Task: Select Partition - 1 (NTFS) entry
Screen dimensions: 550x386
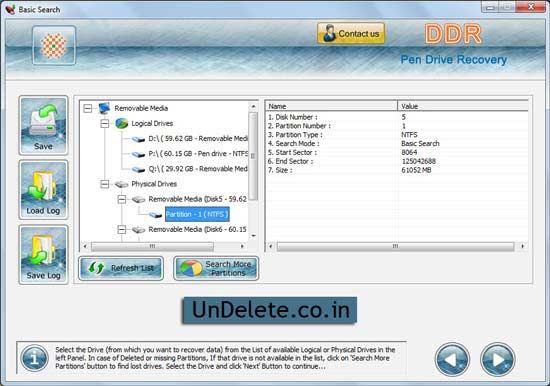Action: coord(197,214)
